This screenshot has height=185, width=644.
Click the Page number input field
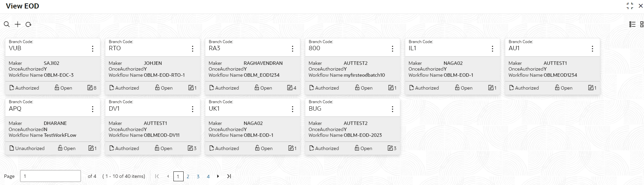coord(50,176)
